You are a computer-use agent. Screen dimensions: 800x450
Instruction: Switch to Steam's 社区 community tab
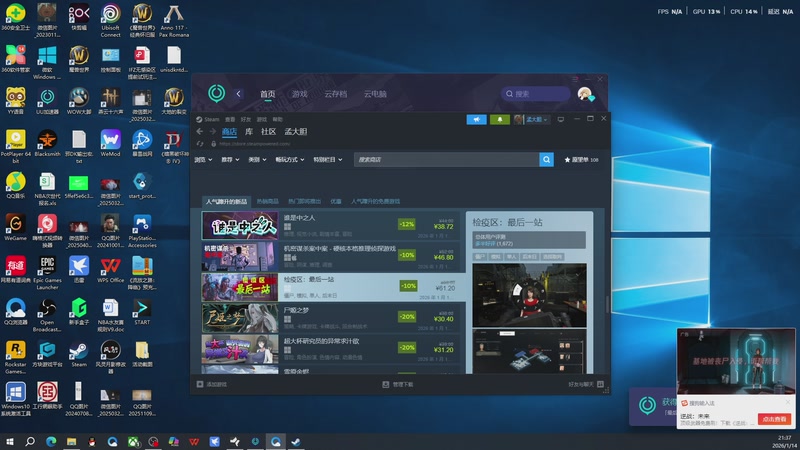point(268,132)
